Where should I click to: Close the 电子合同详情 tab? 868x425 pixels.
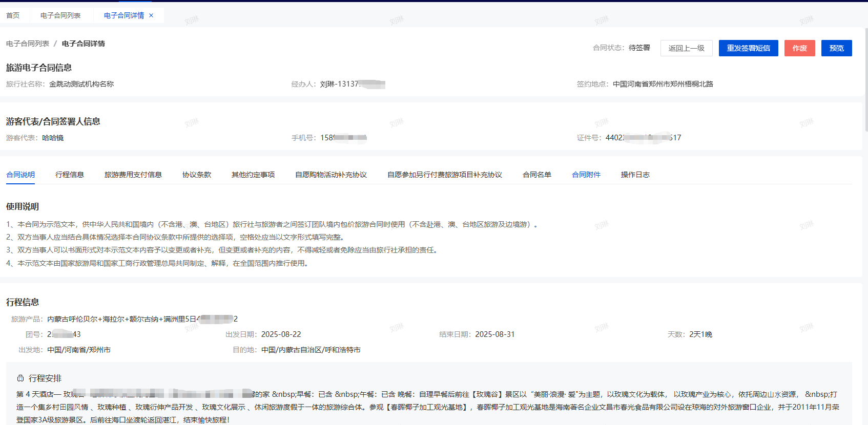coord(151,15)
